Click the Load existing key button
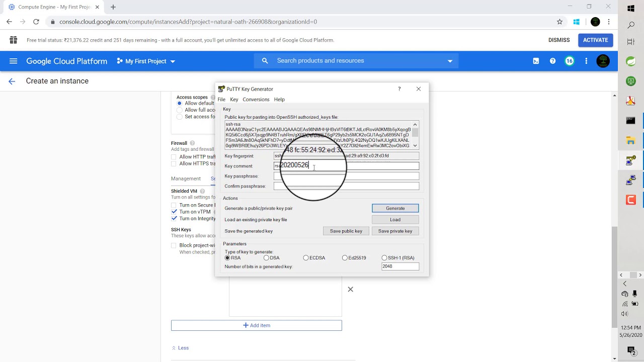This screenshot has height=362, width=644. (395, 220)
